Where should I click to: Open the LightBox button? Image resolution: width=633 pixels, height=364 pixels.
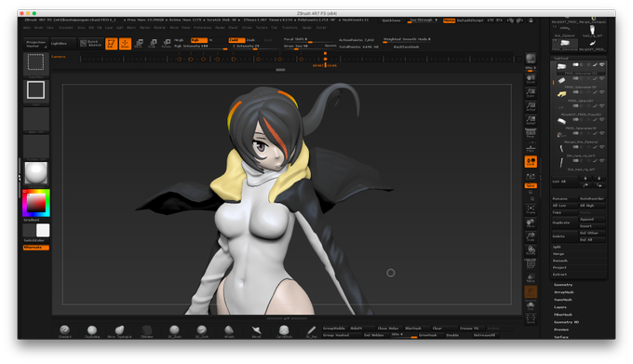(x=63, y=43)
